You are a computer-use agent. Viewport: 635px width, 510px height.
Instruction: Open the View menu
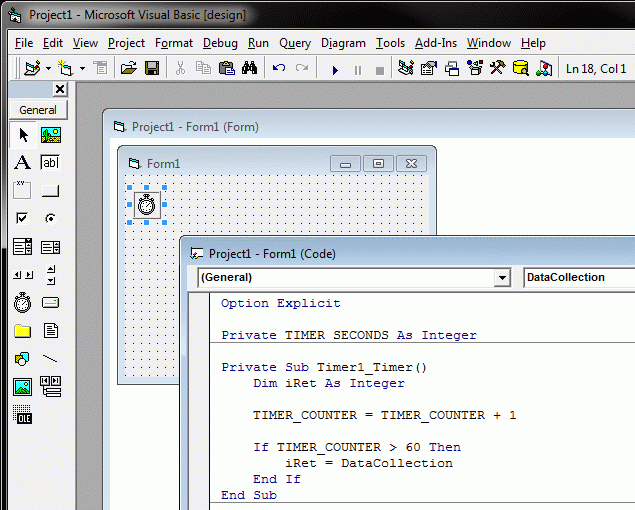tap(85, 43)
